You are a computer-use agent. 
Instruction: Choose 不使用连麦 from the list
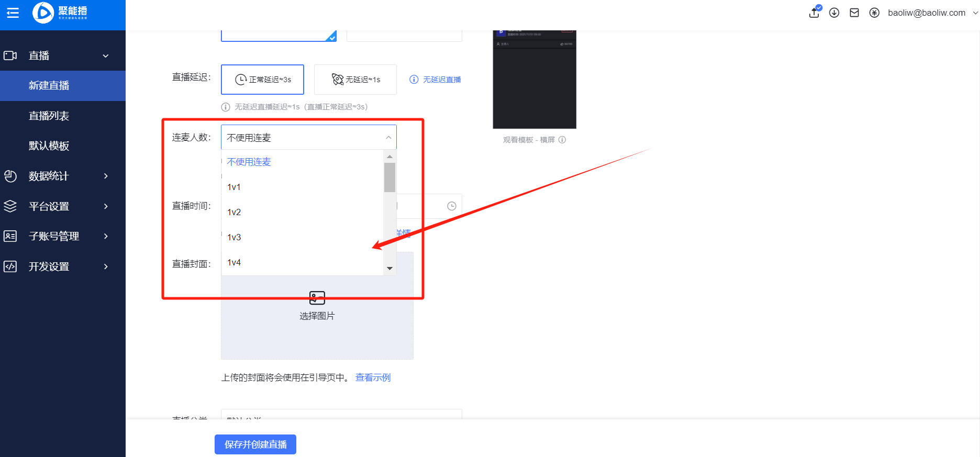pos(303,162)
